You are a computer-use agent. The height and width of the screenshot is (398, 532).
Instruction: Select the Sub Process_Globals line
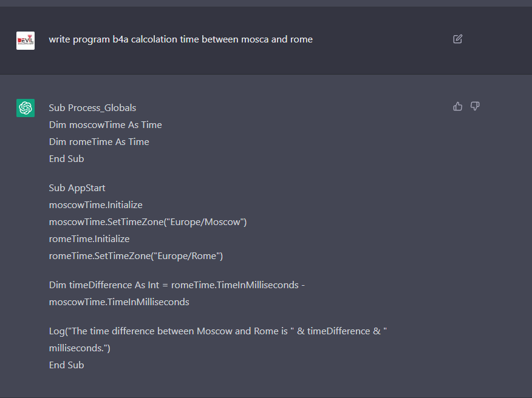pos(92,107)
